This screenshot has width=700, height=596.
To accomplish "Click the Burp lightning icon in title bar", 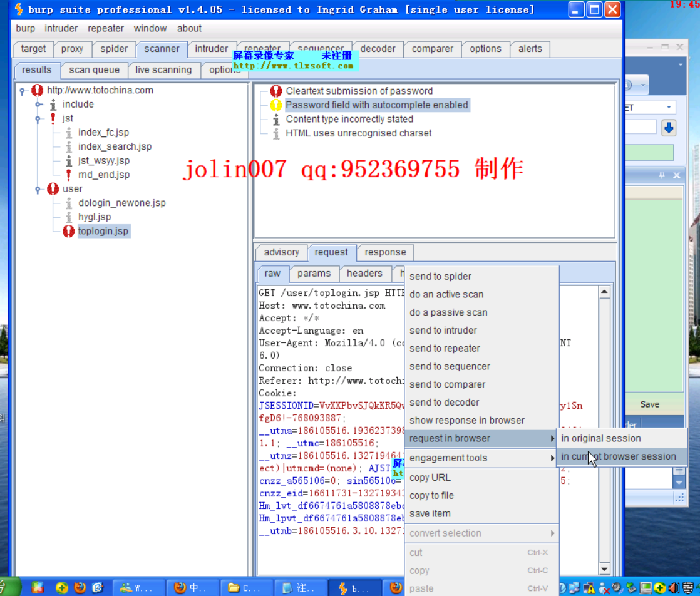I will coord(19,9).
